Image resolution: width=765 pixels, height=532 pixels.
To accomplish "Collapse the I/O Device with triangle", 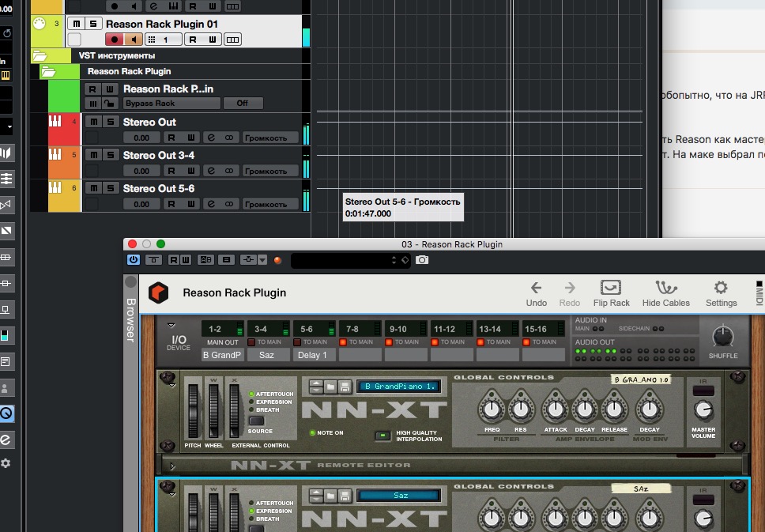I will click(171, 325).
